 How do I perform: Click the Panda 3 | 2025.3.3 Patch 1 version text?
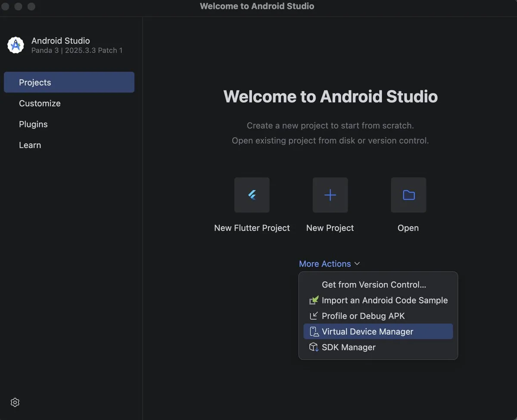click(77, 50)
